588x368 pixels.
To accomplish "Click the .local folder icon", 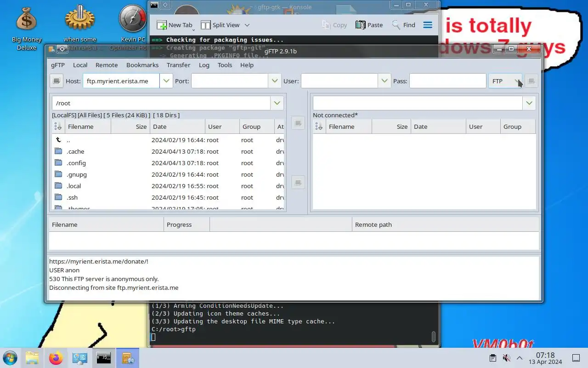I will [58, 186].
